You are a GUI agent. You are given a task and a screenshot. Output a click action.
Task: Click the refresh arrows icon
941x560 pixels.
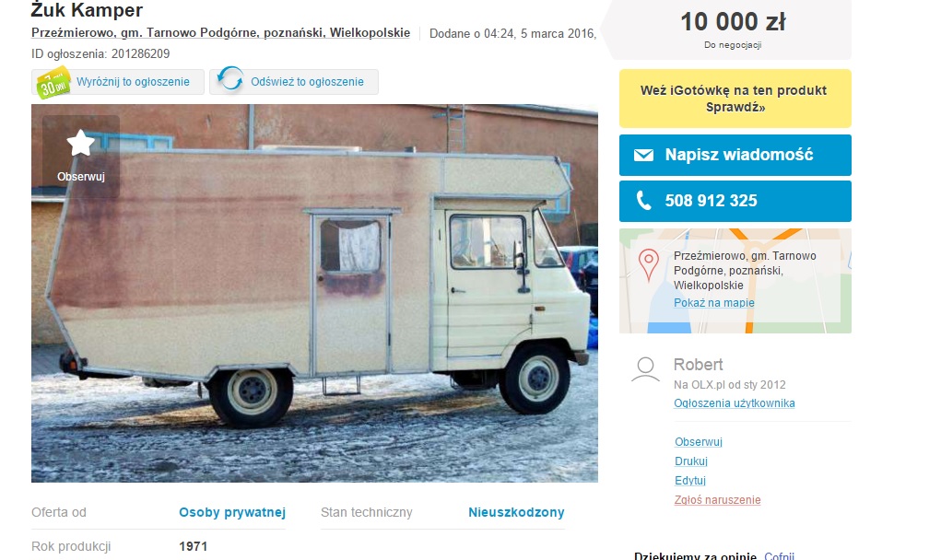click(x=230, y=79)
